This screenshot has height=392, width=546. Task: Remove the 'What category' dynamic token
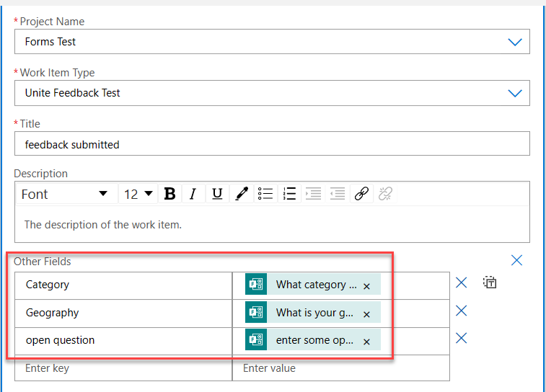(x=366, y=286)
